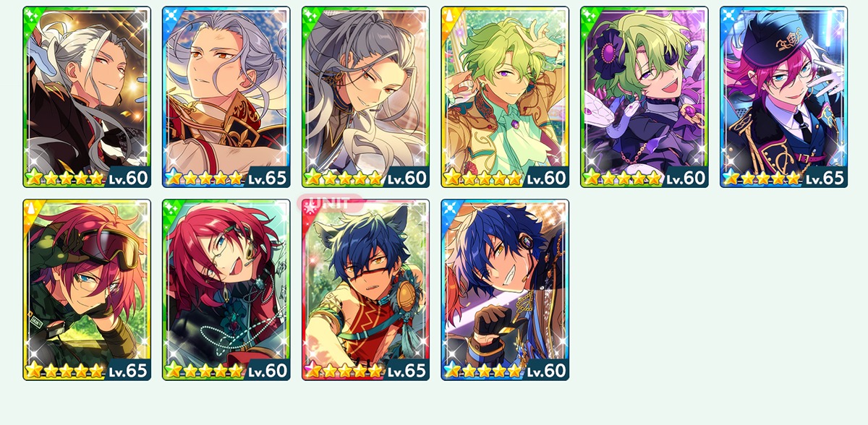Pick the red-haired monocle headset card
Screen dimensions: 868x425
[226, 290]
